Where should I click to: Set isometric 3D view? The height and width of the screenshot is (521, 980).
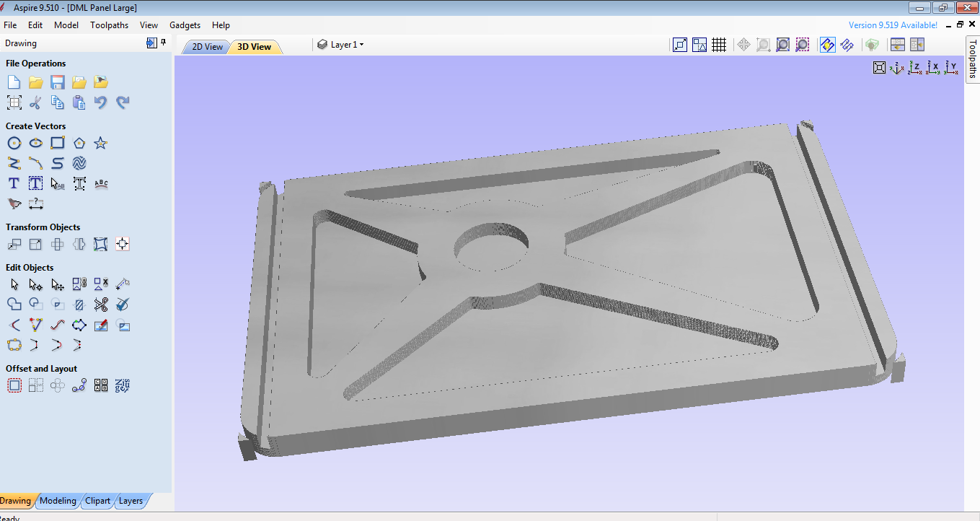896,68
